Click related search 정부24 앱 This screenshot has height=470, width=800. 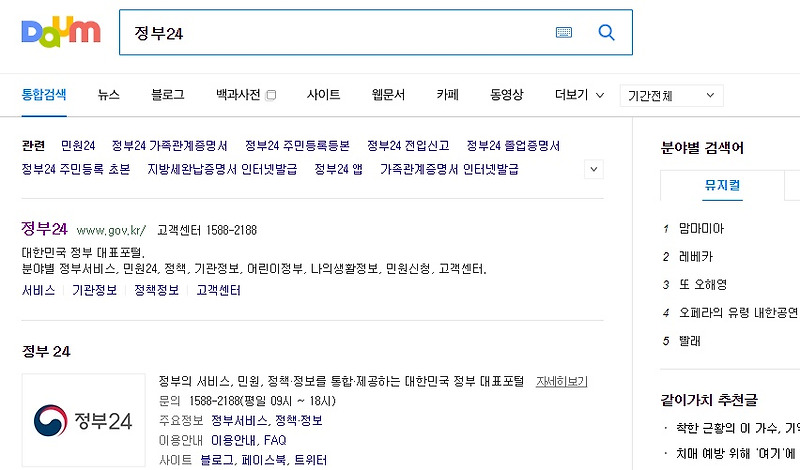(339, 169)
